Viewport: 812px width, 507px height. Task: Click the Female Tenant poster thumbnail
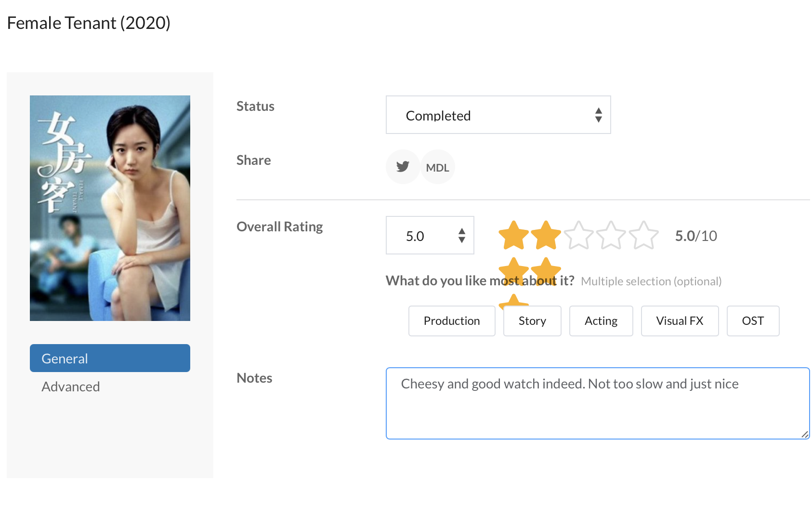point(110,208)
